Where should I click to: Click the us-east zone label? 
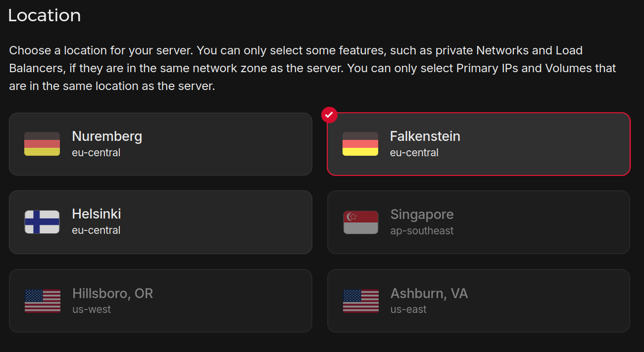point(408,309)
